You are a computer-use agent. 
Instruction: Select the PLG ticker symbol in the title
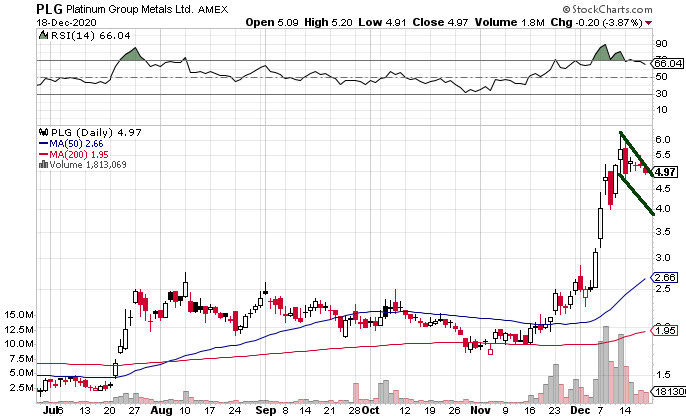point(49,9)
